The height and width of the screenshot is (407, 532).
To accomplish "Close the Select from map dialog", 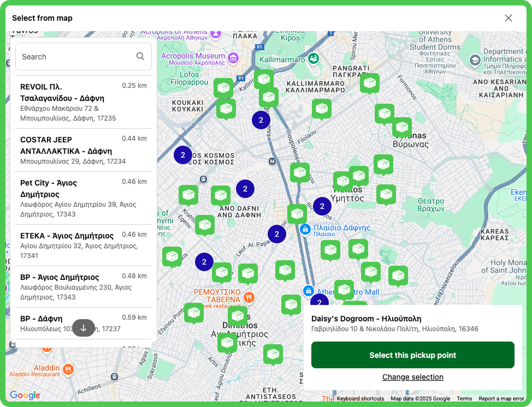I will [x=509, y=18].
